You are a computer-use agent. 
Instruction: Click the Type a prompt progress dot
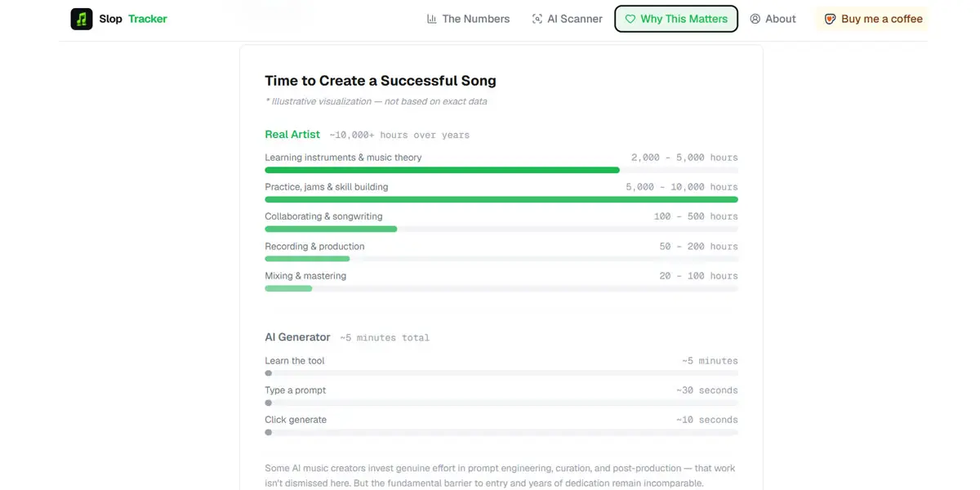269,403
